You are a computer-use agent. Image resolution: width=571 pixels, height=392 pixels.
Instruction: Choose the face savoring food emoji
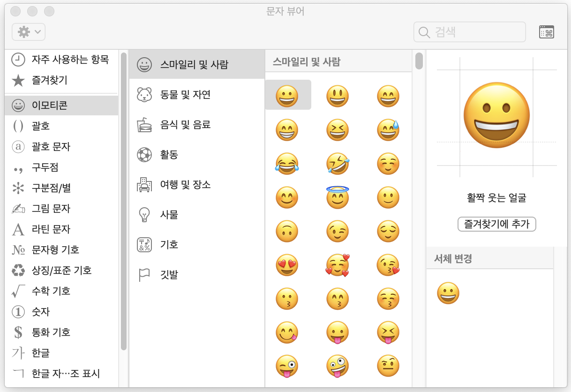click(287, 332)
